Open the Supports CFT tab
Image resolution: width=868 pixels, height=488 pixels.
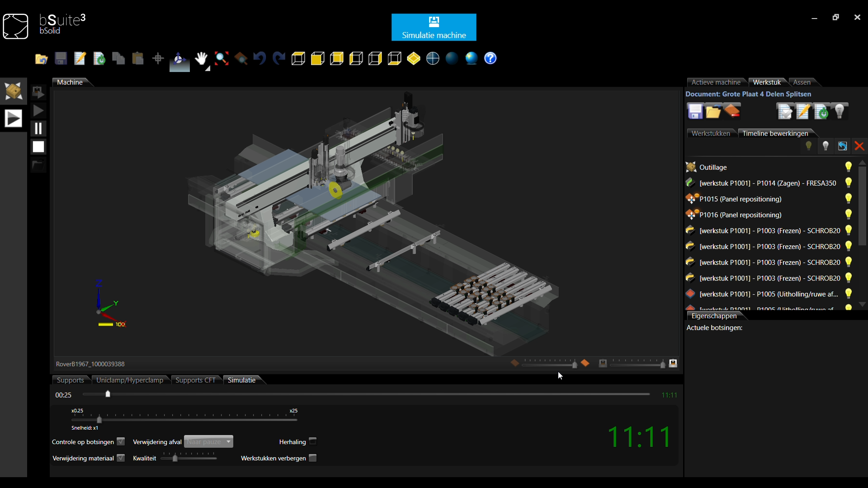(x=195, y=380)
